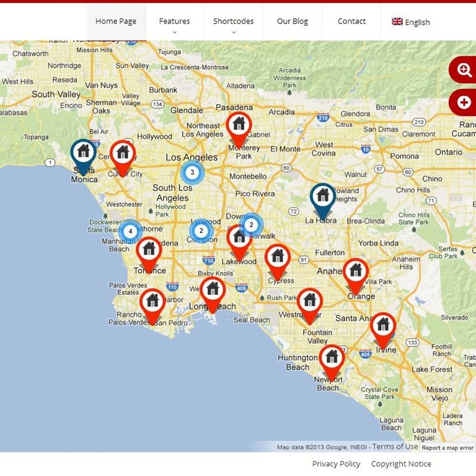The height and width of the screenshot is (476, 476).
Task: Click the Burbank label on the map
Action: tap(163, 90)
